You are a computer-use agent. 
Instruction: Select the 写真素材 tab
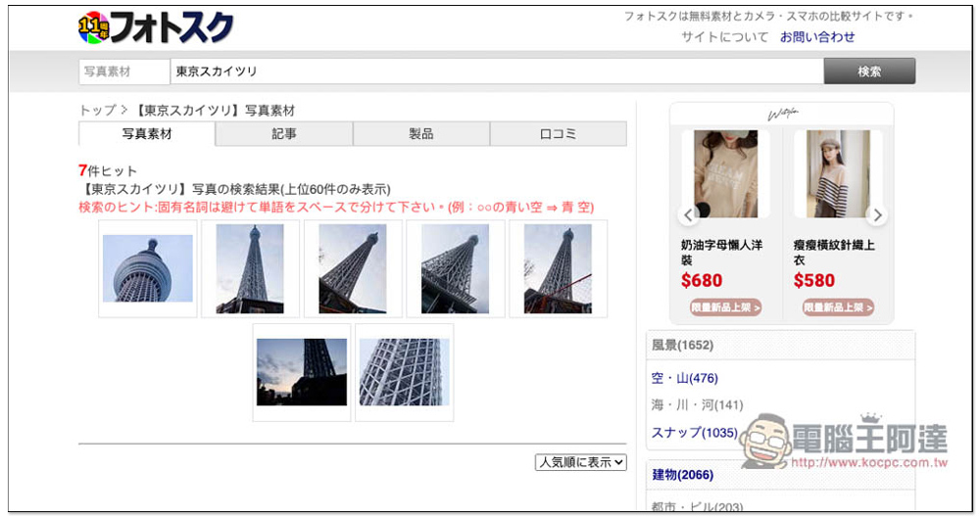(147, 134)
